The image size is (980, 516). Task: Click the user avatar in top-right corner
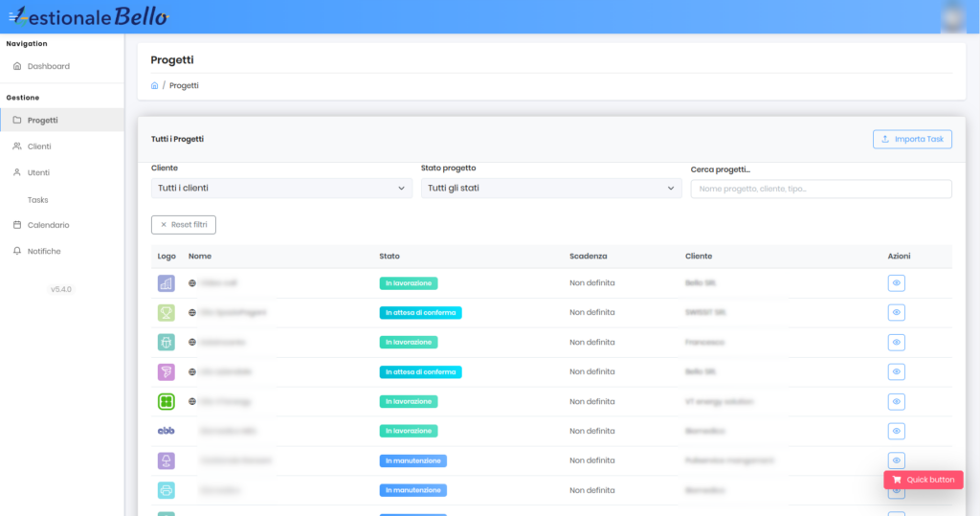952,16
